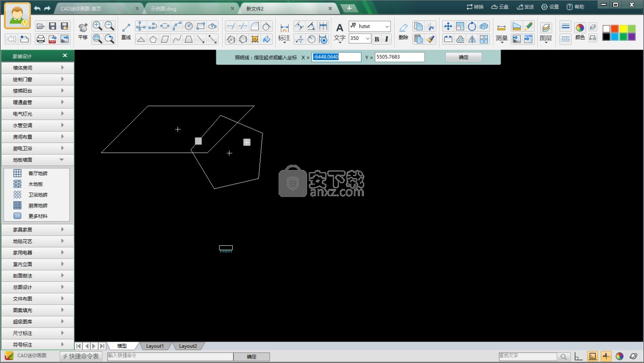Select the triangle shape tool

[x=141, y=39]
